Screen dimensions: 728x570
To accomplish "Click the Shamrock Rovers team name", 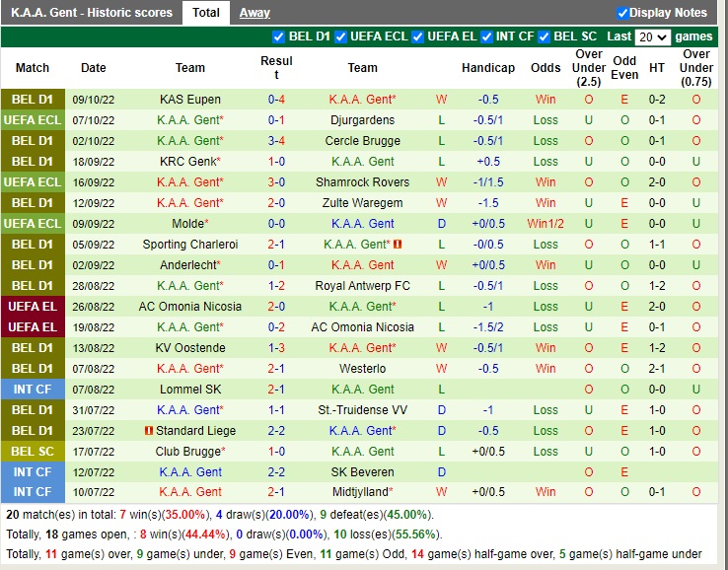I will pyautogui.click(x=362, y=182).
